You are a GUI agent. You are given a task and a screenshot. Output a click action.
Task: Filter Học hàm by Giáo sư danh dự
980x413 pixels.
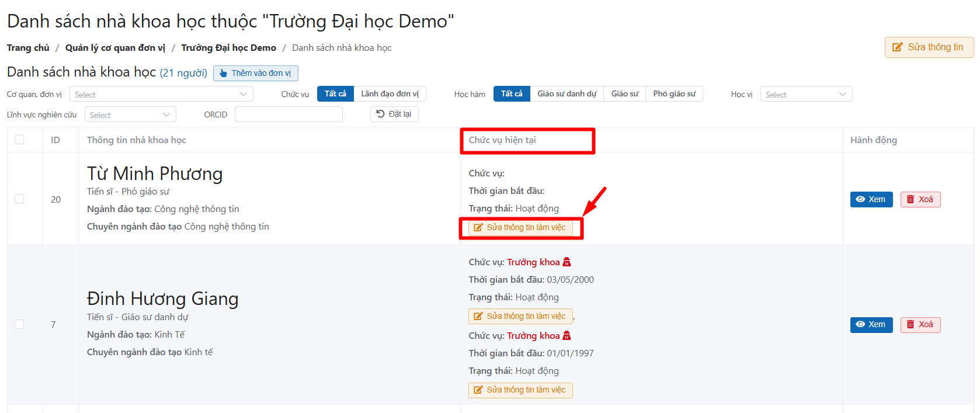coord(567,93)
